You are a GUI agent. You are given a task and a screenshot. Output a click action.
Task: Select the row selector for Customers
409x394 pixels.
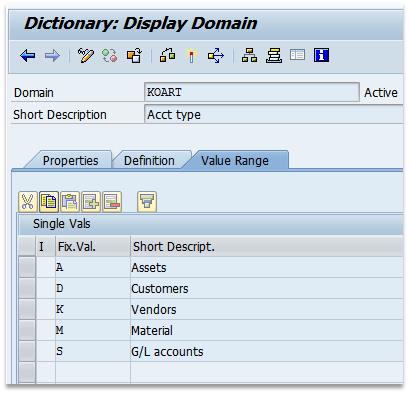point(27,288)
